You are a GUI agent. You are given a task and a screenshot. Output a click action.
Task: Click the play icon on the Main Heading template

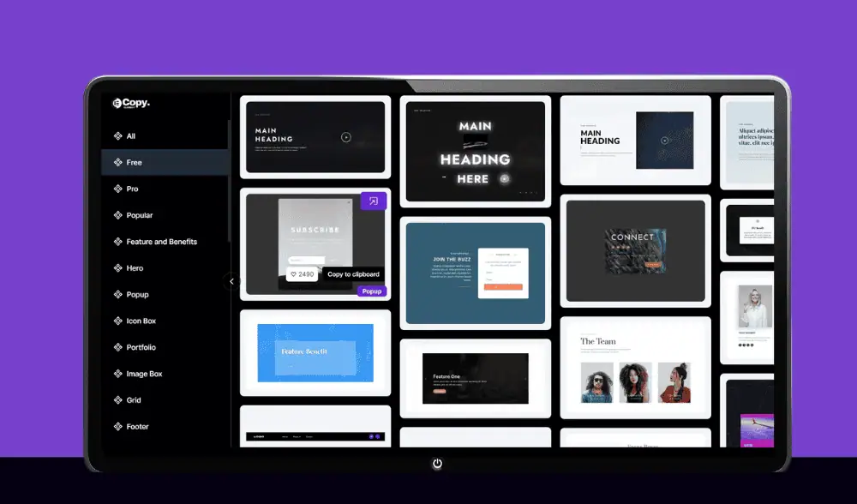pos(345,137)
